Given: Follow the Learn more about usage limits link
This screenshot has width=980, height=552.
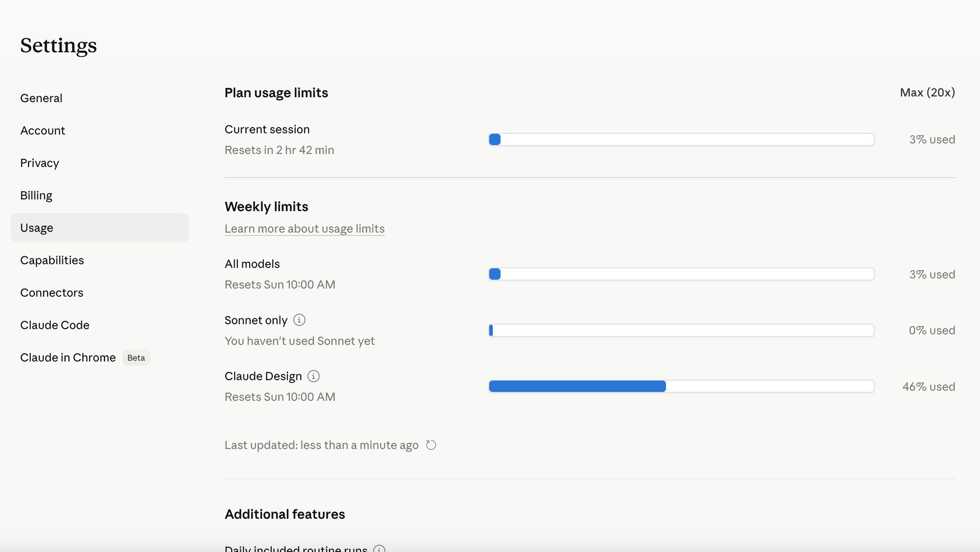Looking at the screenshot, I should (305, 229).
